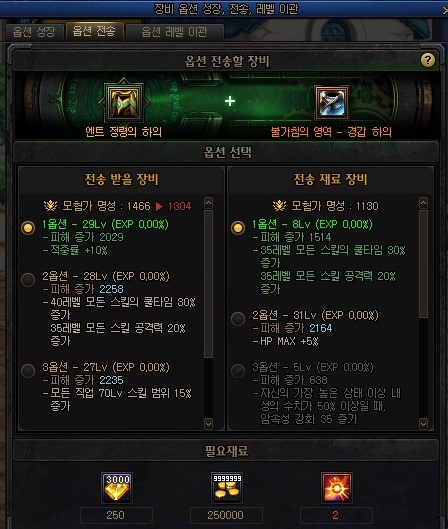Screen dimensions: 448x529
Task: Click the receiving list's scroll-up arrow
Action: point(208,203)
